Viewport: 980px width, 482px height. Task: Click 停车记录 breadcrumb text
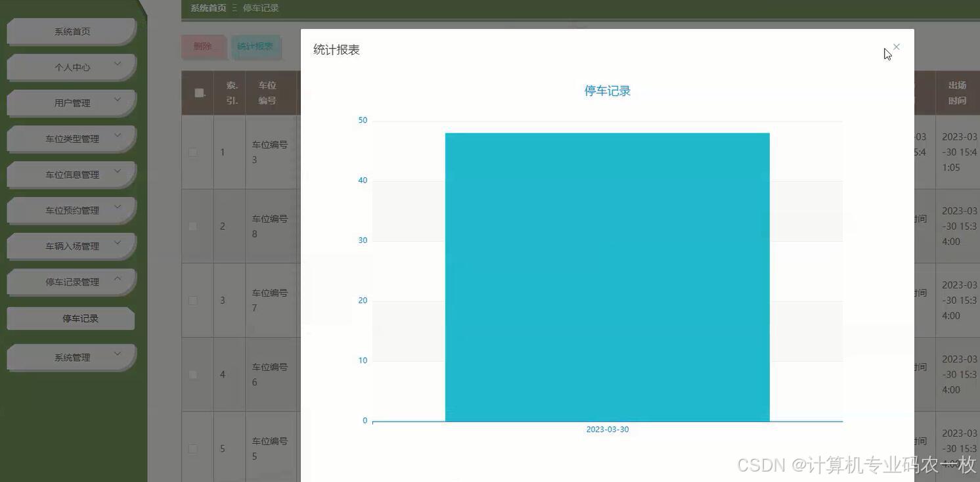[x=261, y=8]
